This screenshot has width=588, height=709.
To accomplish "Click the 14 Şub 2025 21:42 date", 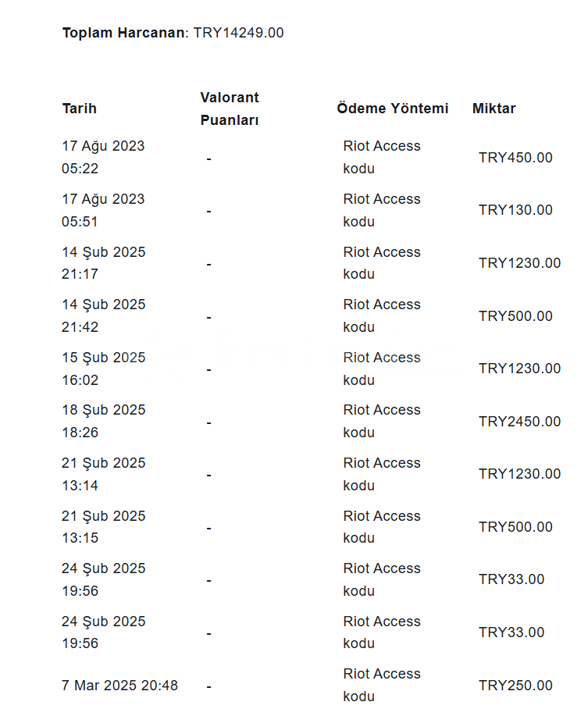I will click(x=104, y=315).
